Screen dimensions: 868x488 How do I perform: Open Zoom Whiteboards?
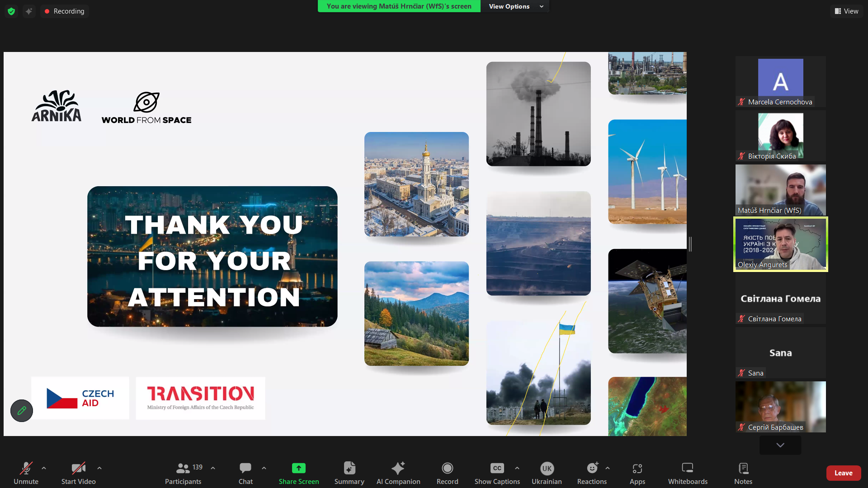(687, 472)
